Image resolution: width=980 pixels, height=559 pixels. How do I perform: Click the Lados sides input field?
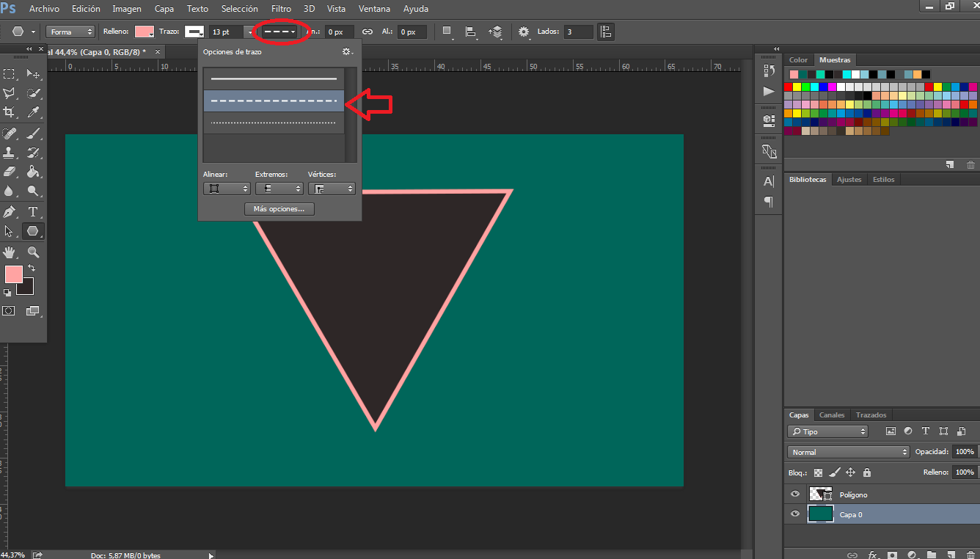pyautogui.click(x=578, y=32)
